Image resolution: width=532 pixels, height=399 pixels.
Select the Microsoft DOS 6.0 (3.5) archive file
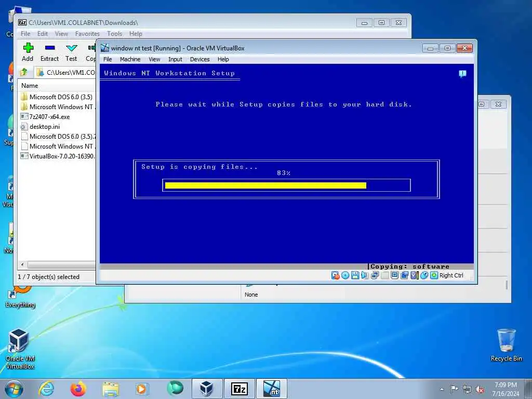pos(57,136)
